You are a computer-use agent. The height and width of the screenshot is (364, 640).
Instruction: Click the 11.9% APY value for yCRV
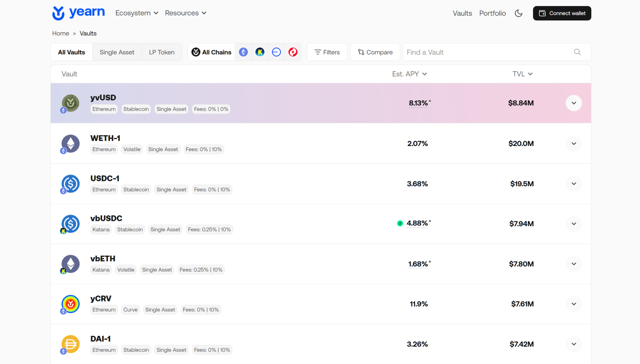coord(419,304)
